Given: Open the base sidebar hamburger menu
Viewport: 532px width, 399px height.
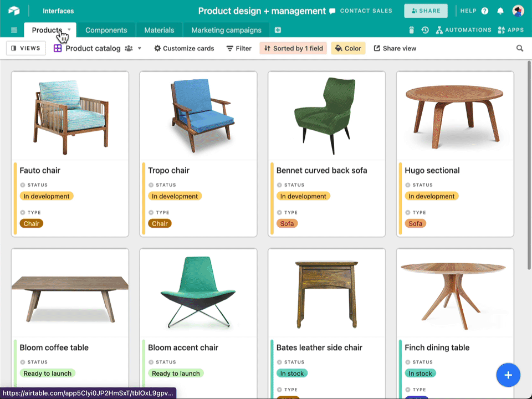Looking at the screenshot, I should pyautogui.click(x=14, y=30).
